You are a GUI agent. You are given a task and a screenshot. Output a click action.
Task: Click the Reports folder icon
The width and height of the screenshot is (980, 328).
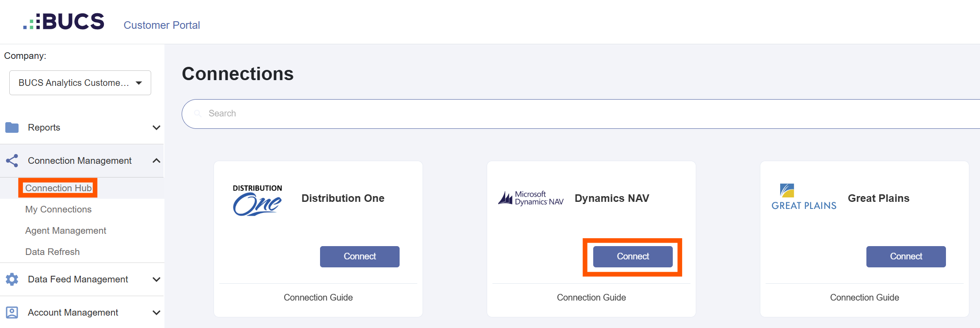pos(12,127)
